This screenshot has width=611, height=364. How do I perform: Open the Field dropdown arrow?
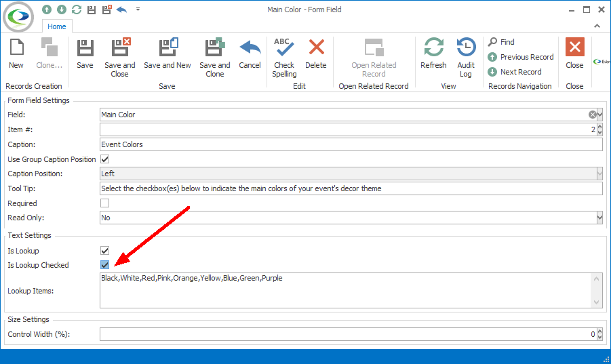tap(599, 115)
